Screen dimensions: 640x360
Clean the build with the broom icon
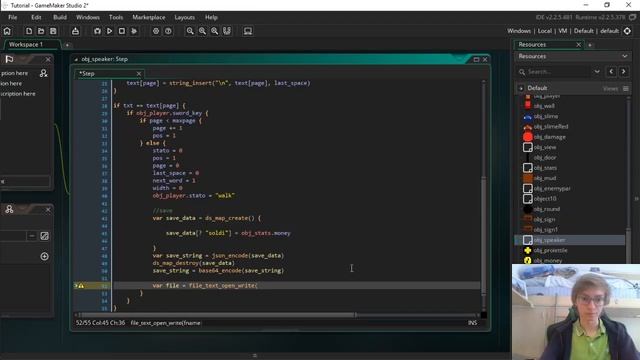[134, 31]
